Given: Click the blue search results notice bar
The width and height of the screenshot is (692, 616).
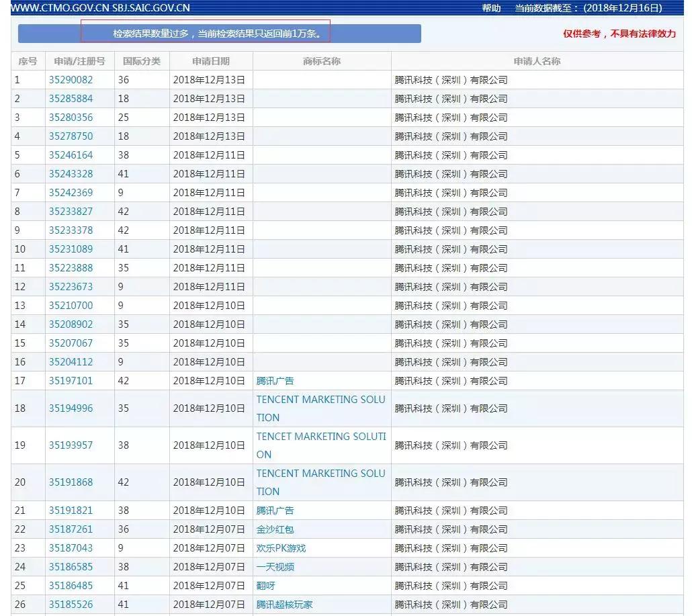Looking at the screenshot, I should (219, 34).
